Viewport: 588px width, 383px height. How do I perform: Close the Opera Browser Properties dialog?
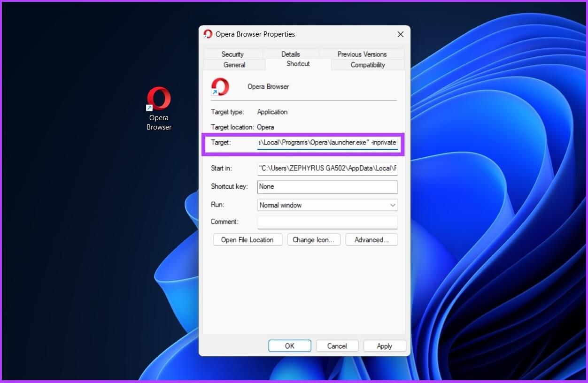400,34
